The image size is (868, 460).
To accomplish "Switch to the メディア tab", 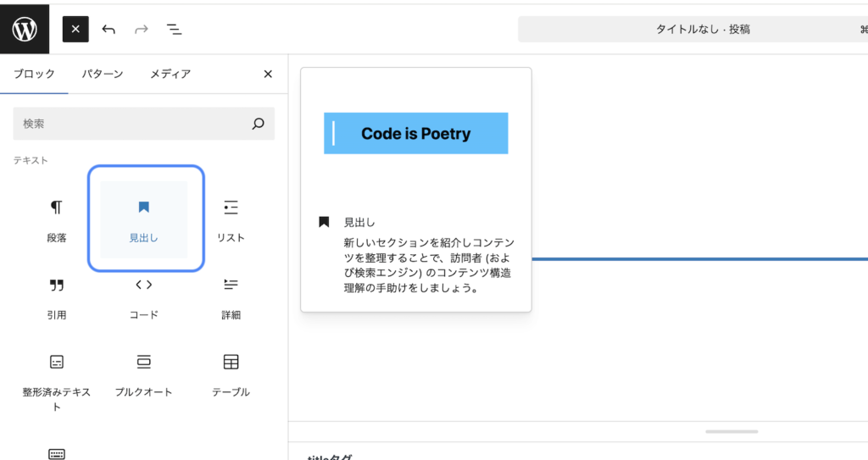I will 170,75.
